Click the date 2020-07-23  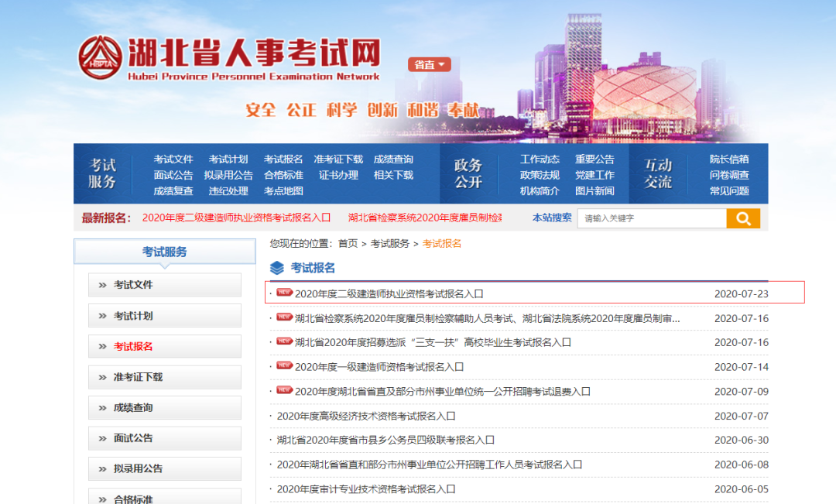point(741,294)
